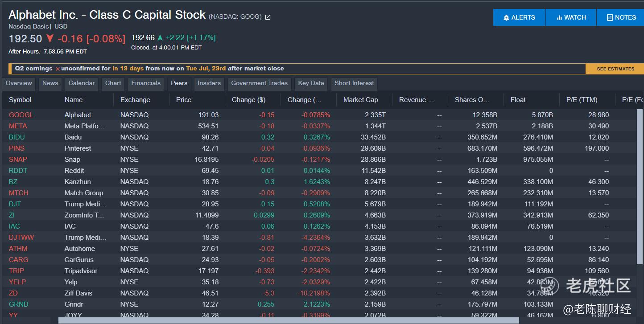644x324 pixels.
Task: Click the bell ALERTS button
Action: pyautogui.click(x=519, y=17)
